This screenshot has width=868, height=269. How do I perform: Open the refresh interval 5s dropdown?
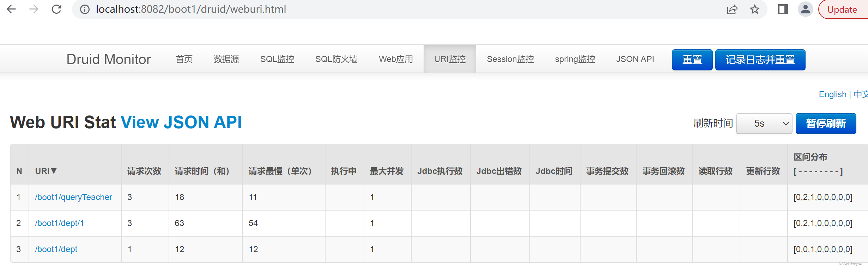(x=764, y=124)
